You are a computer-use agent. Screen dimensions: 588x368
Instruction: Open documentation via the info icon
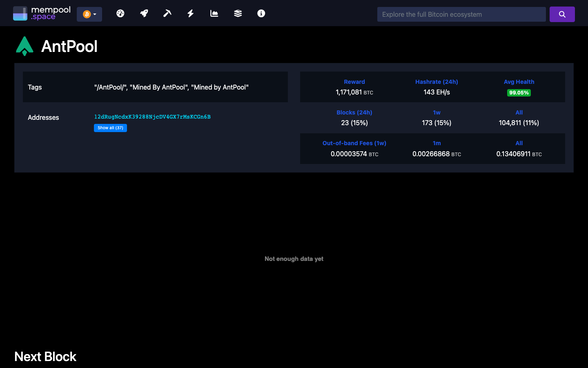[261, 13]
